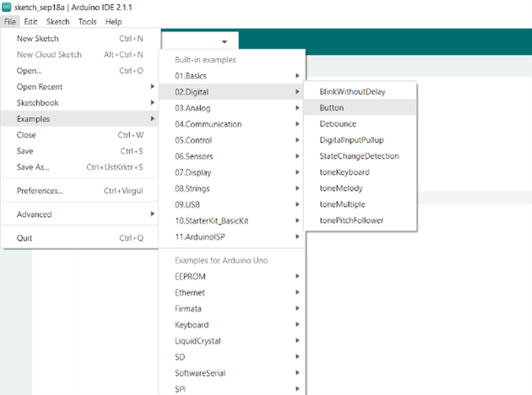Select New Cloud Sketch entry
Screen dimensions: 532x395
pyautogui.click(x=80, y=55)
